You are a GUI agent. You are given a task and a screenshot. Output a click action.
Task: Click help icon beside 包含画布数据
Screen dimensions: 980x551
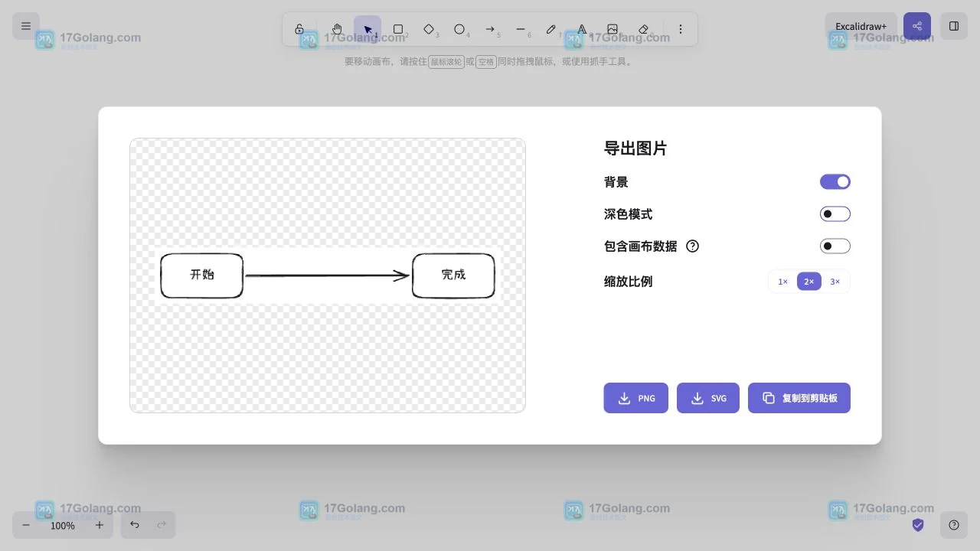(x=693, y=246)
